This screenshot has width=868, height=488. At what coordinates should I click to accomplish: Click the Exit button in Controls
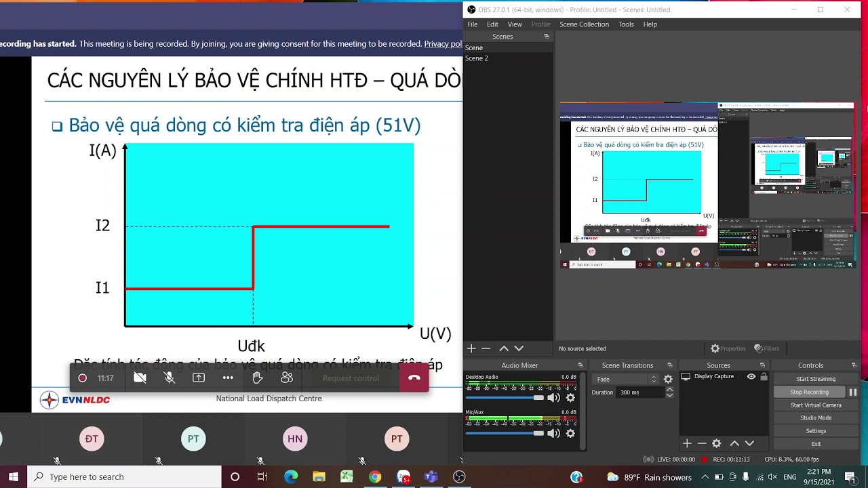click(816, 444)
